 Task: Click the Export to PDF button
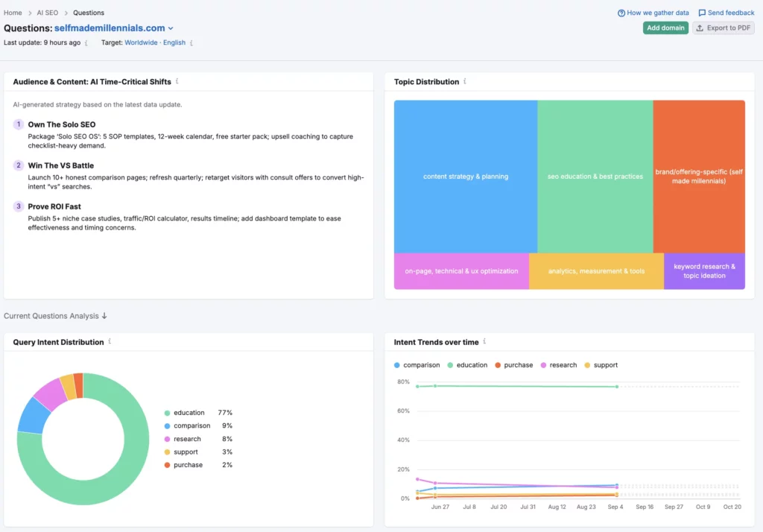[x=721, y=28]
